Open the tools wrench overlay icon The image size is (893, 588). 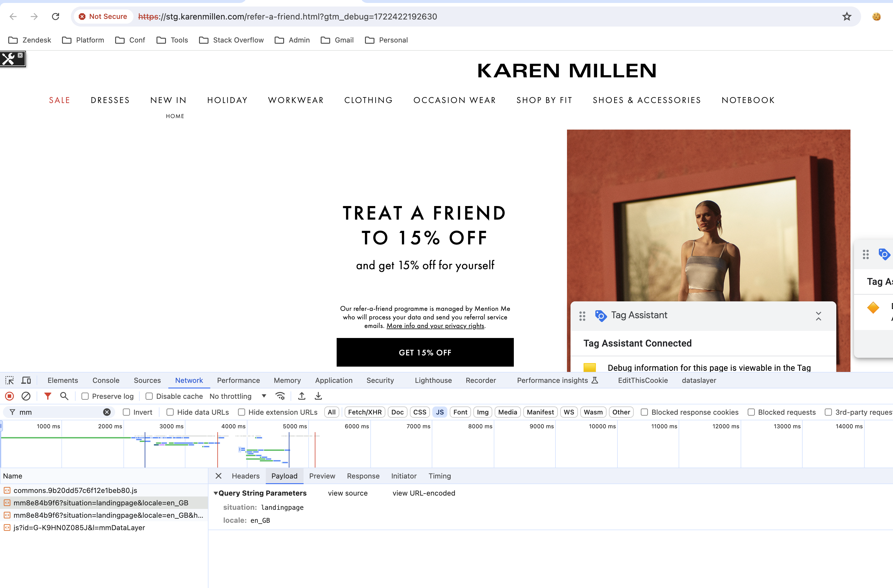coord(8,59)
